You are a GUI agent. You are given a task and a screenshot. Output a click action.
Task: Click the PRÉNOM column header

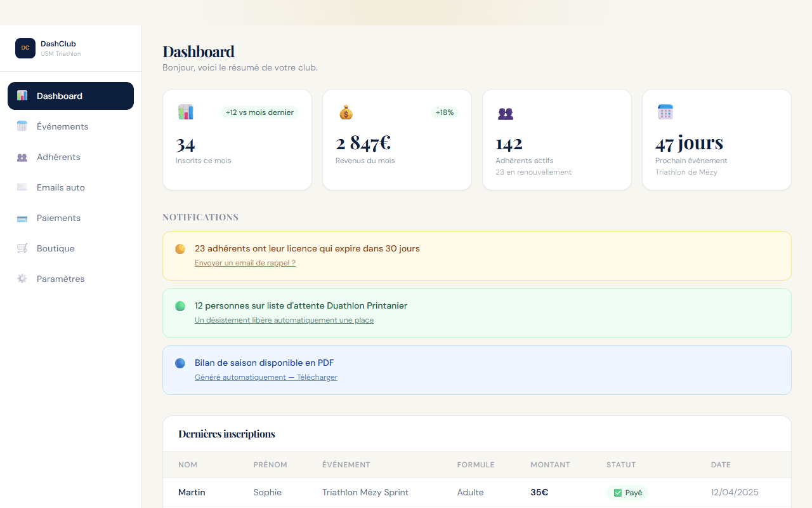pos(270,465)
